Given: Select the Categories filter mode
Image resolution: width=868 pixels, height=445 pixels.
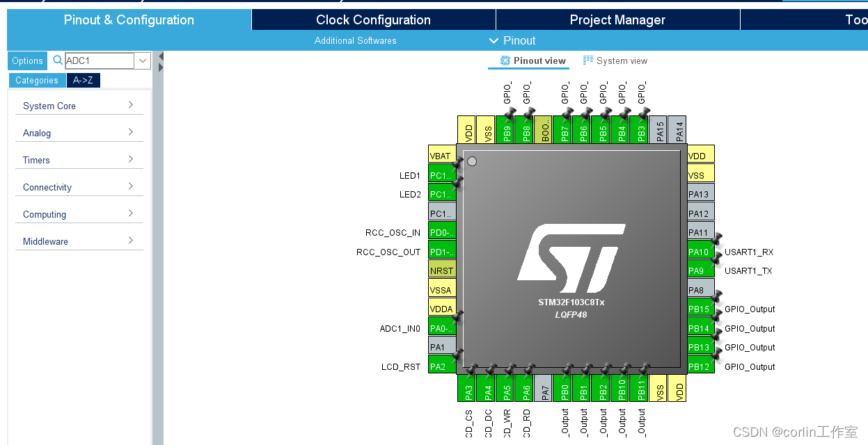Looking at the screenshot, I should (37, 80).
